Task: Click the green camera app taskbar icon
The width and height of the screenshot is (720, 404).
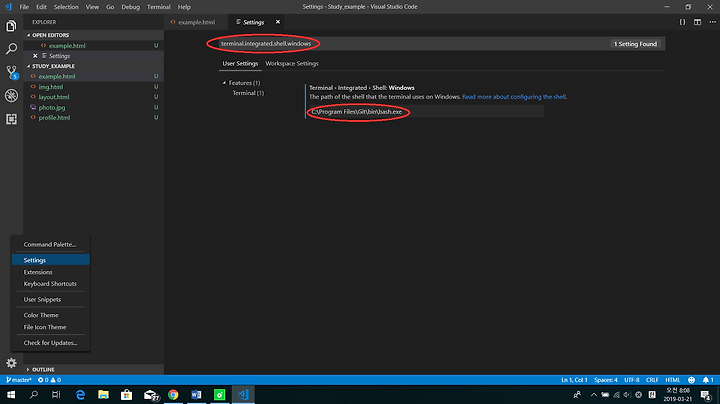Action: (x=219, y=395)
